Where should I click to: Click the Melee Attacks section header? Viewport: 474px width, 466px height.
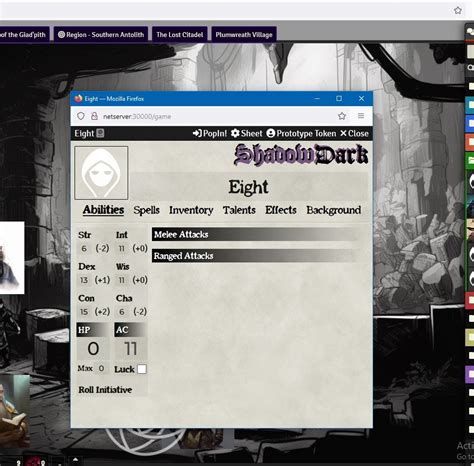pos(255,235)
